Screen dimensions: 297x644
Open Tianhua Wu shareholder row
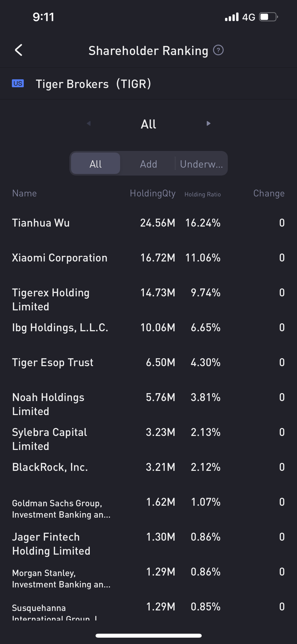41,223
